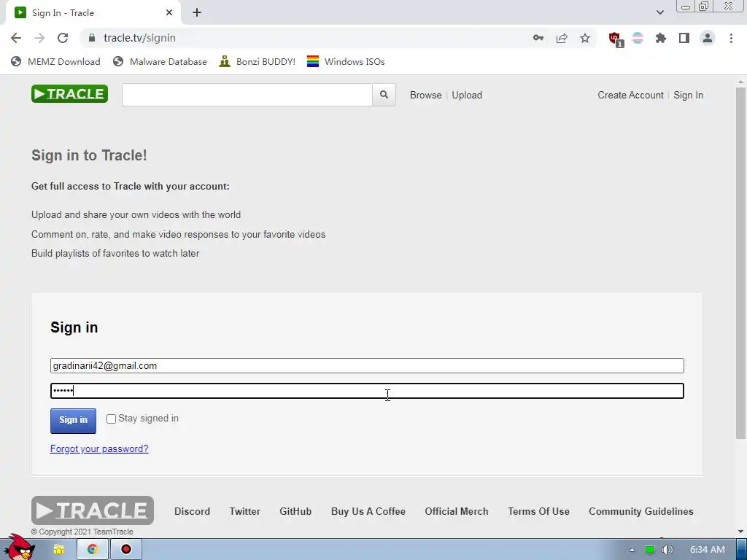Open the Bonzi BUDDY! bookmark
747x560 pixels.
(x=258, y=61)
